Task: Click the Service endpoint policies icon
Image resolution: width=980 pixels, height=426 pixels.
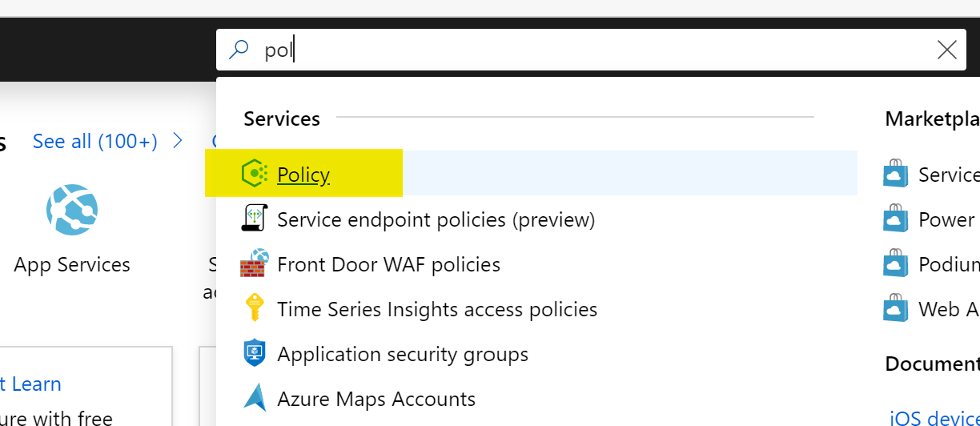Action: coord(254,219)
